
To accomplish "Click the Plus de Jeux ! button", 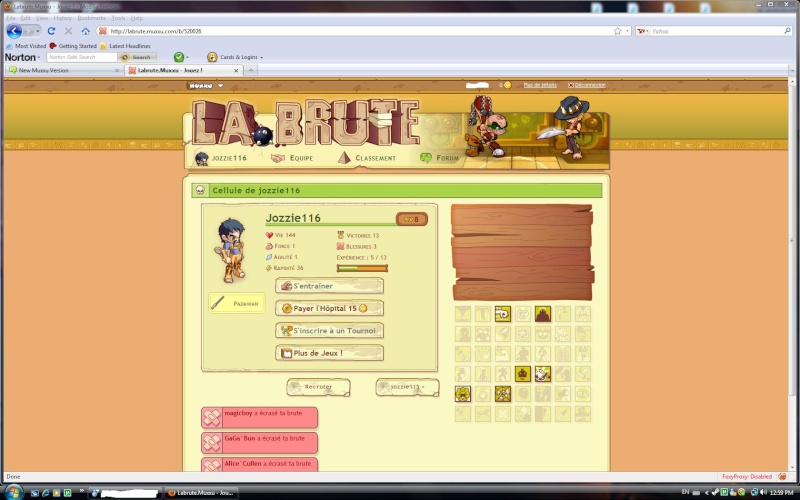I will 330,353.
